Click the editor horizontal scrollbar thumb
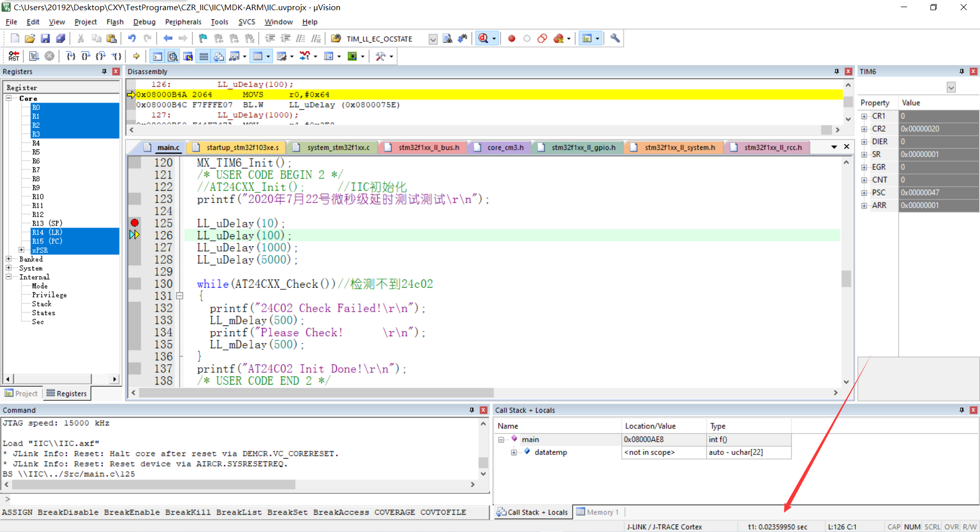 [316, 393]
